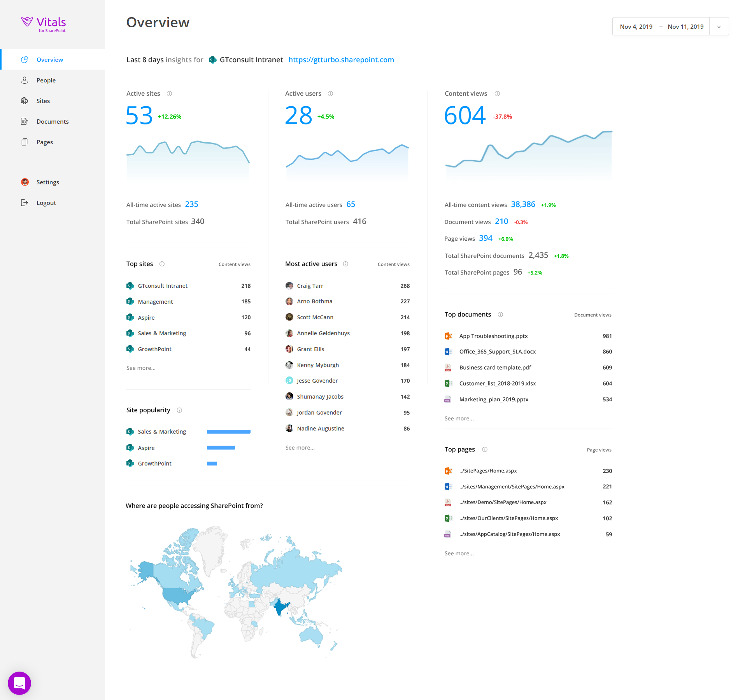Click Jesse Govender's initials avatar
The height and width of the screenshot is (700, 745).
[x=289, y=381]
